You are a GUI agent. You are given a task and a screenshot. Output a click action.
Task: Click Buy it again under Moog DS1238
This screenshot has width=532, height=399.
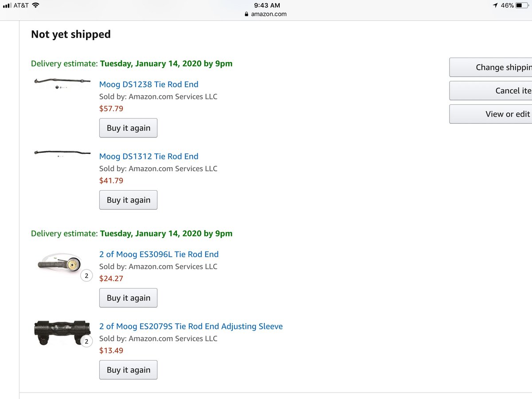[x=128, y=128]
